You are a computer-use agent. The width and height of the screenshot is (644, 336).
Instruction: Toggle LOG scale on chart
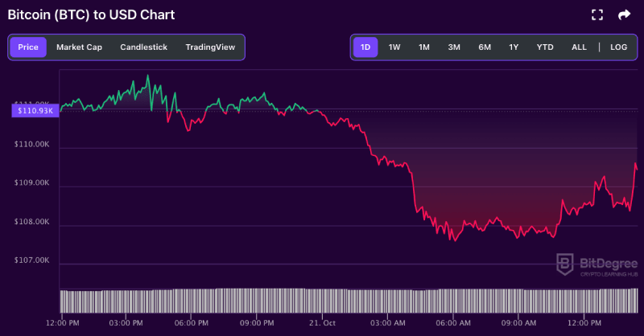point(618,47)
